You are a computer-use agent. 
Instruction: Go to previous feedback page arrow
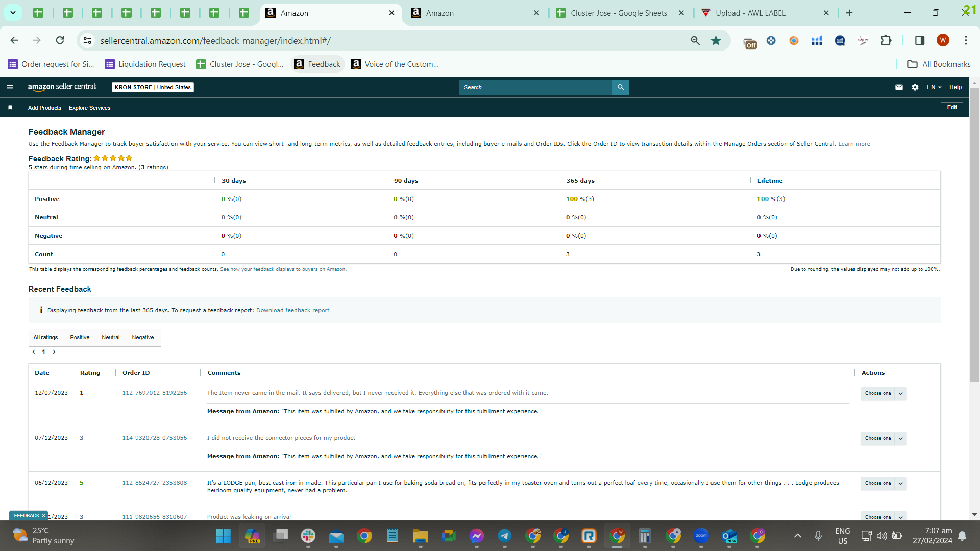[x=34, y=352]
